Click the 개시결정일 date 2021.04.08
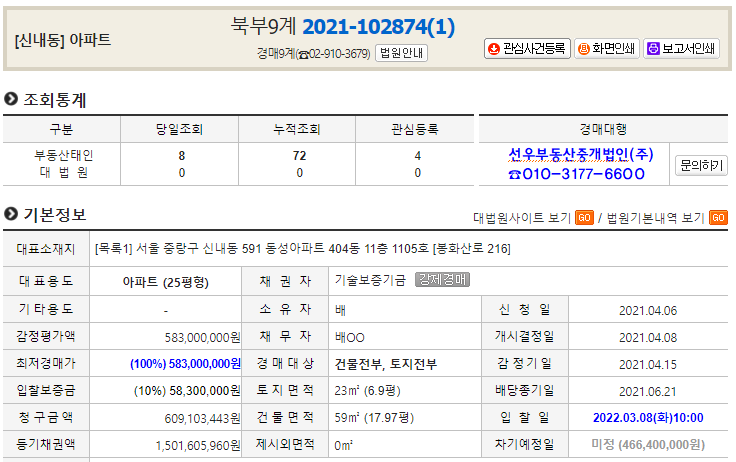The height and width of the screenshot is (462, 736). click(x=648, y=338)
